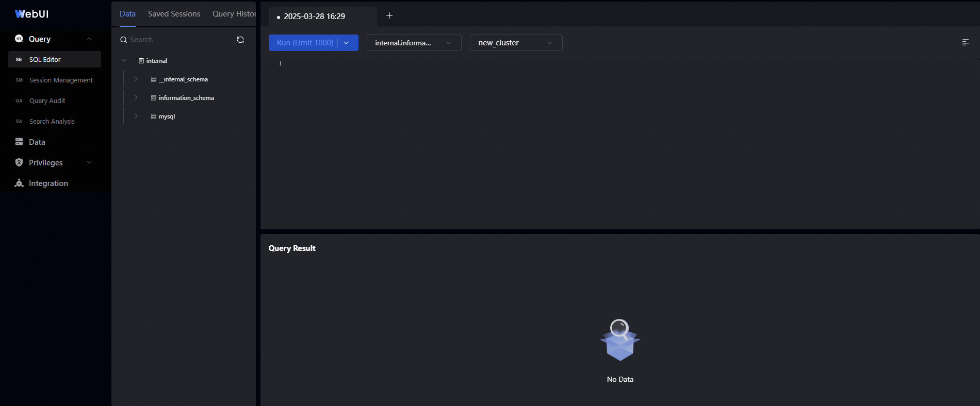Click the Integration icon in sidebar
The width and height of the screenshot is (980, 406).
pyautogui.click(x=19, y=183)
